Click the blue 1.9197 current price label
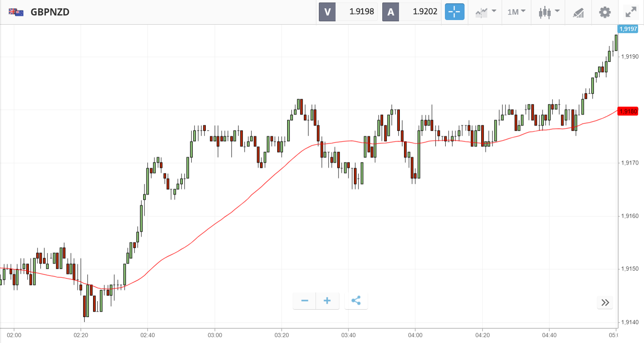The image size is (644, 343). pos(628,29)
